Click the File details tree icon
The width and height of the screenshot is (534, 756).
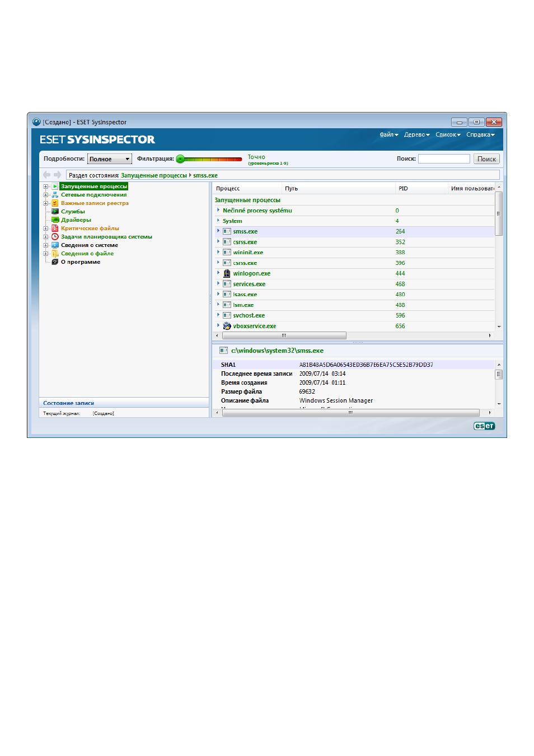[x=55, y=254]
